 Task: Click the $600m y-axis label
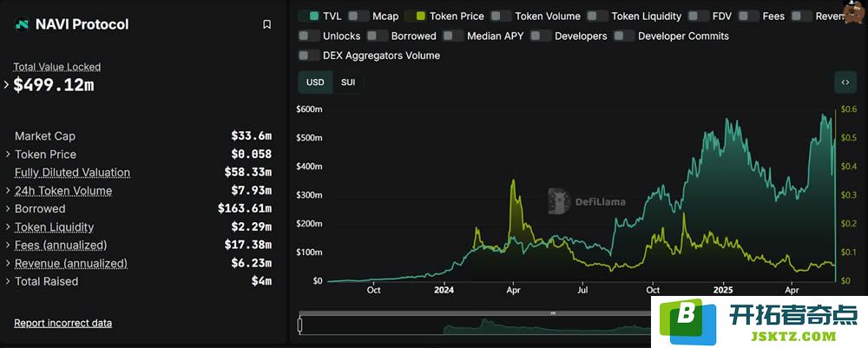[x=310, y=109]
